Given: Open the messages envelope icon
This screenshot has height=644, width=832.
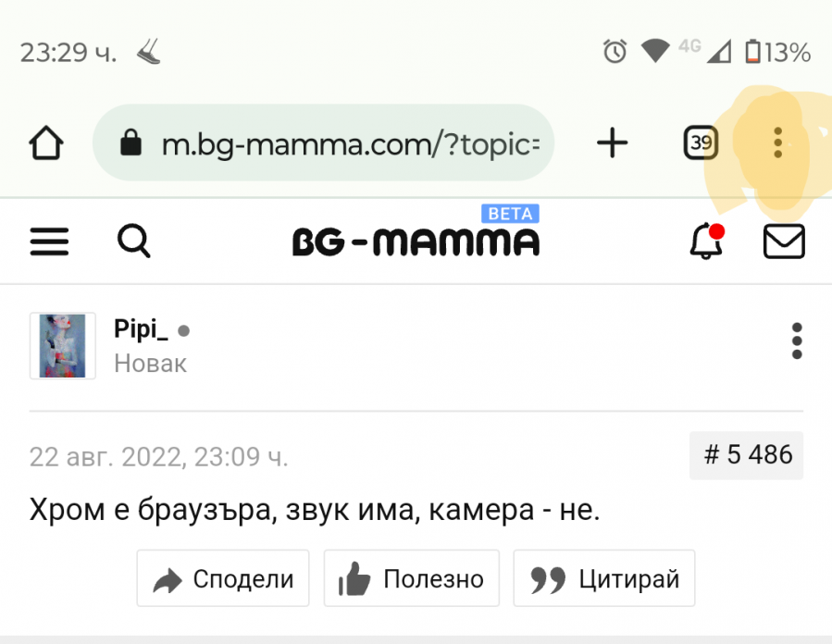Looking at the screenshot, I should tap(783, 241).
